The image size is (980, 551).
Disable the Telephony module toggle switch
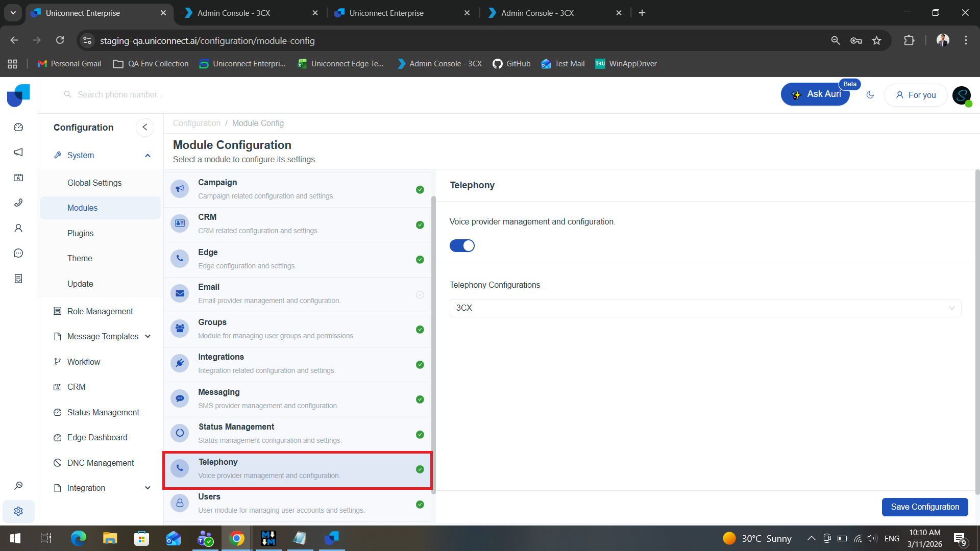462,246
